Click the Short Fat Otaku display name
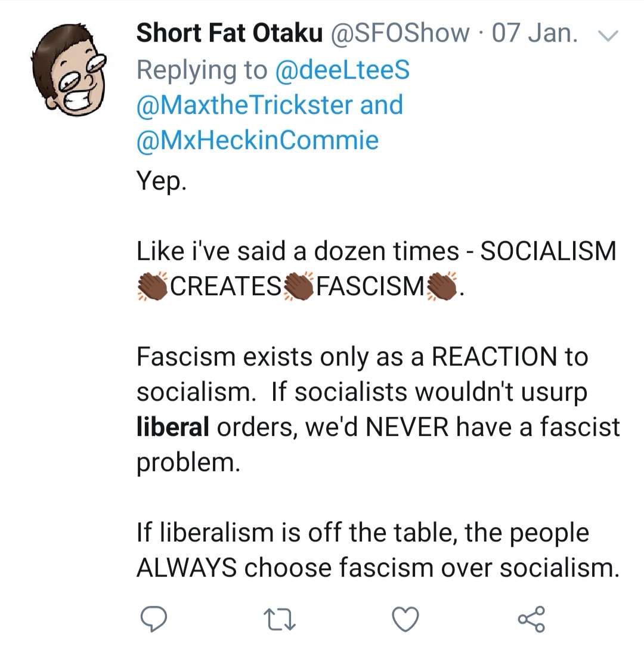This screenshot has width=644, height=653. pos(229,33)
